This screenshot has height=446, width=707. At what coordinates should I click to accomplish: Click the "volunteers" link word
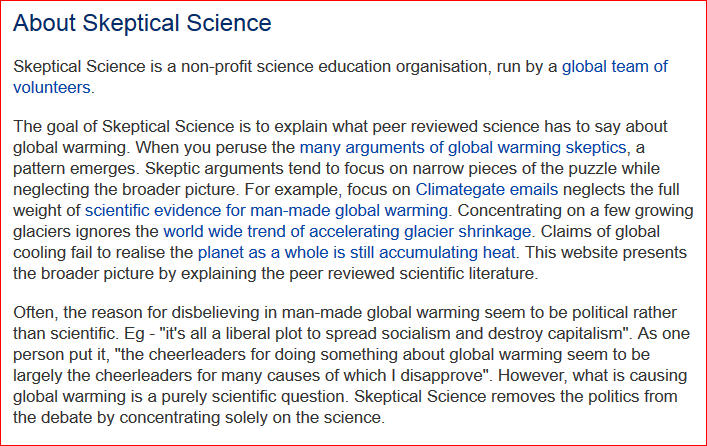(52, 87)
